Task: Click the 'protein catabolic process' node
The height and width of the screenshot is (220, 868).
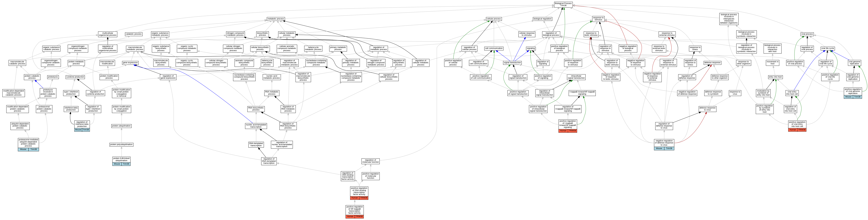Action: pyautogui.click(x=32, y=77)
